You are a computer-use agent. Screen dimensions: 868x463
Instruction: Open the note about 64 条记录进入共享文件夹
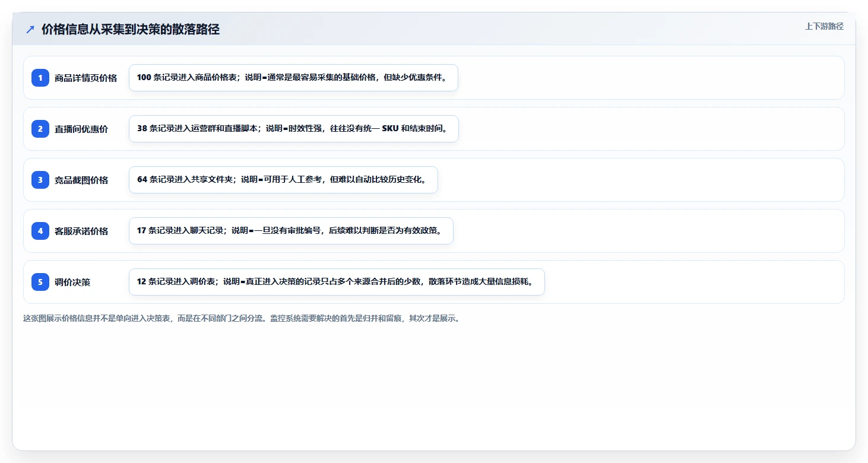283,180
